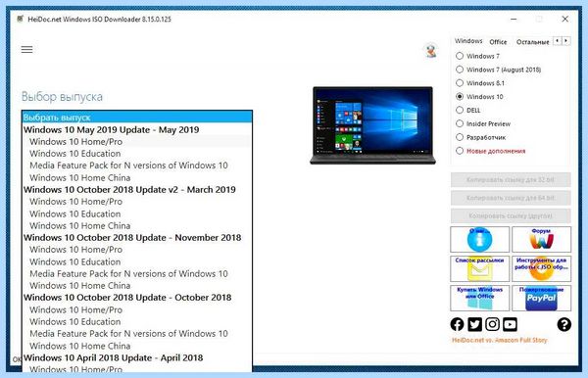Open the Список рассылки mail tile
This screenshot has height=378, width=588.
pos(479,268)
